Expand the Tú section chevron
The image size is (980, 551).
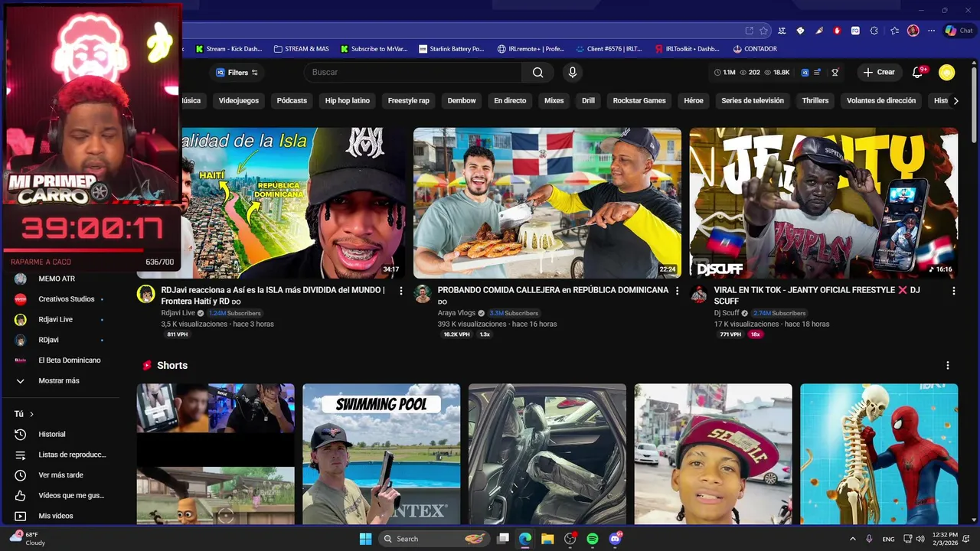coord(31,414)
